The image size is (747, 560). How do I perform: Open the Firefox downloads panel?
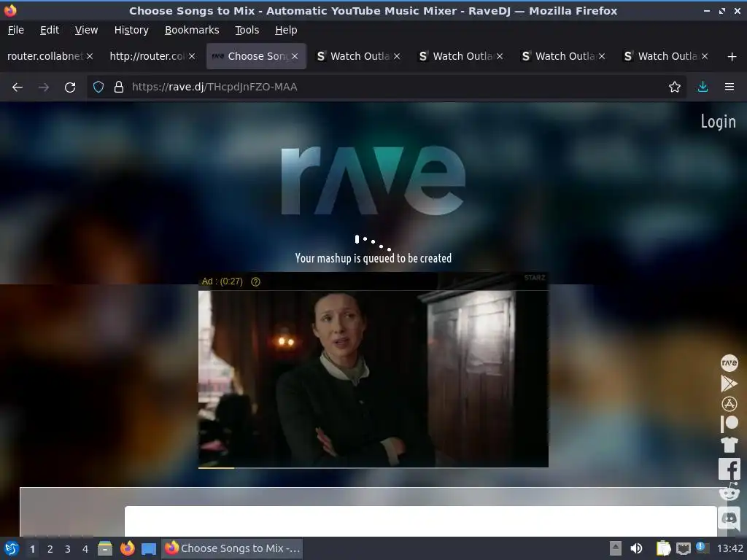[x=703, y=87]
